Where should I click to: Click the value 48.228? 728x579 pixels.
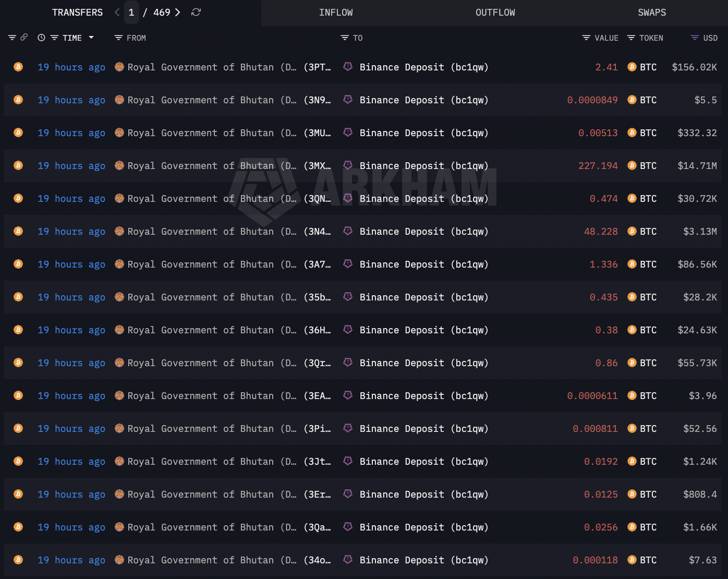click(x=601, y=232)
